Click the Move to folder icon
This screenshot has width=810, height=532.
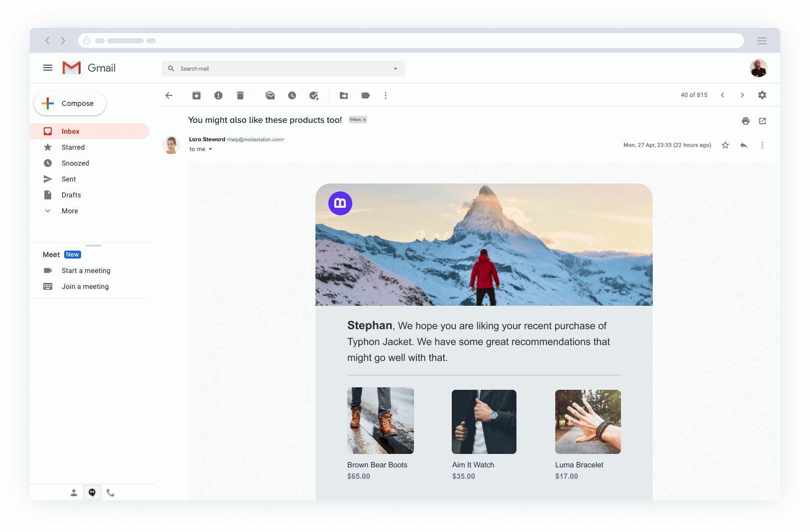coord(344,95)
